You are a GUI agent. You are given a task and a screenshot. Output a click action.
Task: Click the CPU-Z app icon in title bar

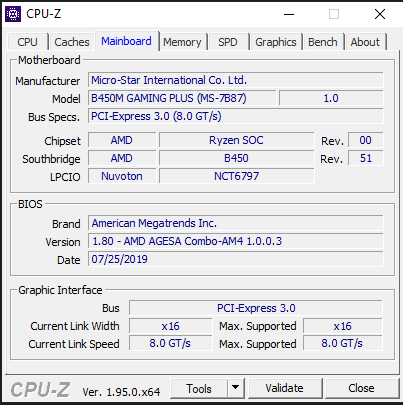[x=13, y=14]
